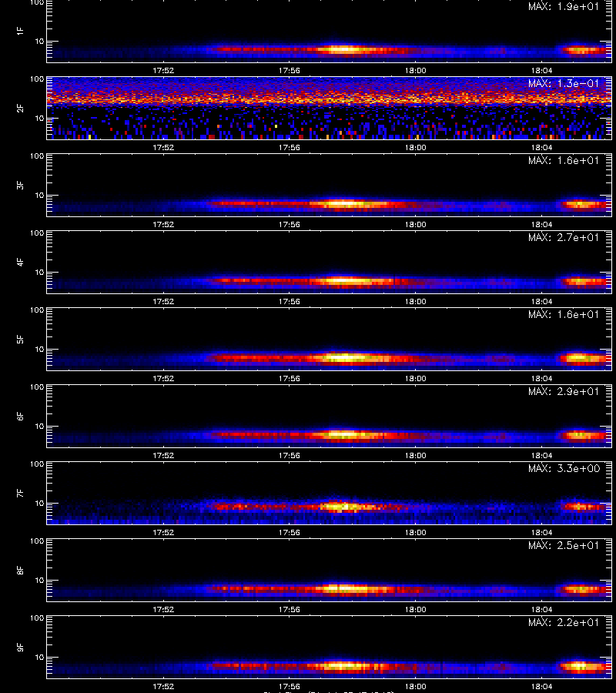Click the 10 y-axis label of panel 2F
Viewport: 616px width, 693px height.
[x=39, y=118]
